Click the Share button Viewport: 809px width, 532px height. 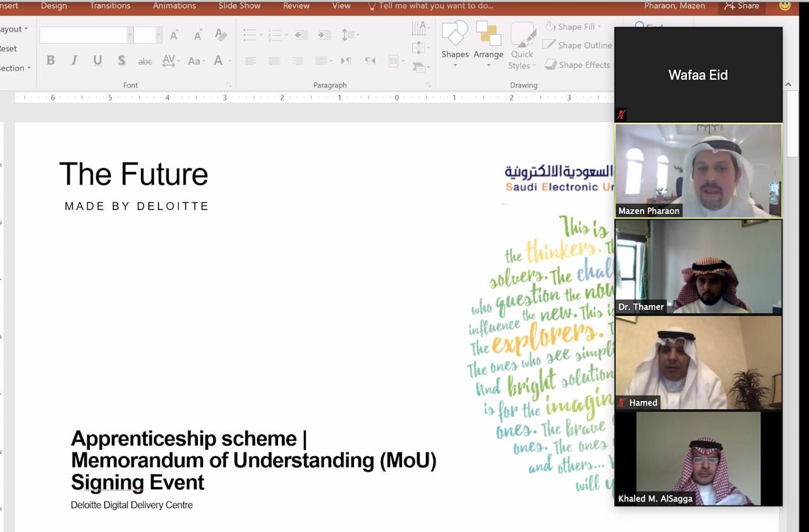coord(741,6)
